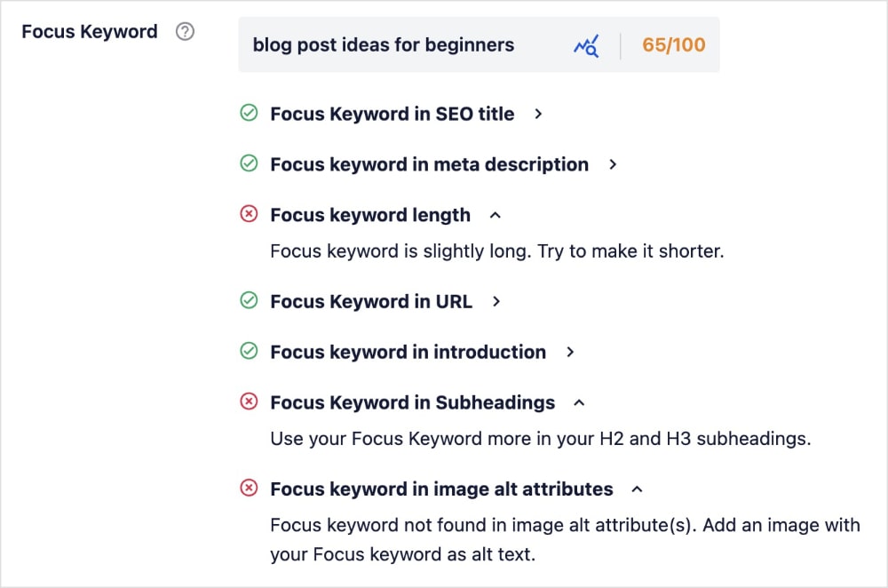Click the green check beside SEO title
Screen dimensions: 888x588
pos(250,114)
